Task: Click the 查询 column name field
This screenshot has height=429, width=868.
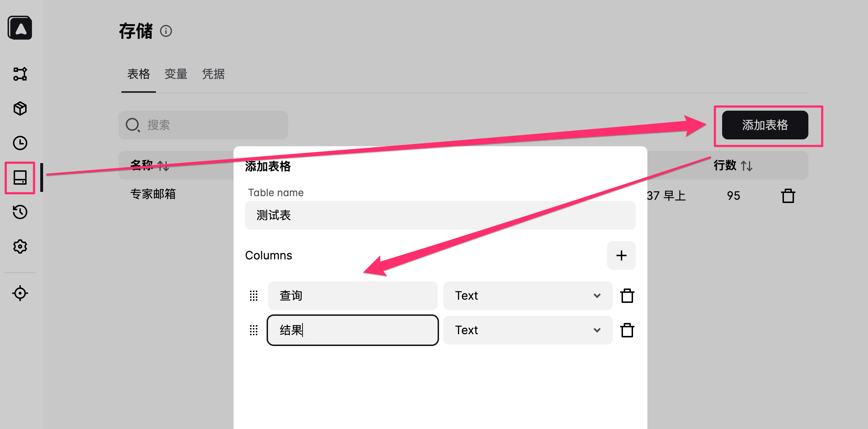Action: click(x=353, y=296)
